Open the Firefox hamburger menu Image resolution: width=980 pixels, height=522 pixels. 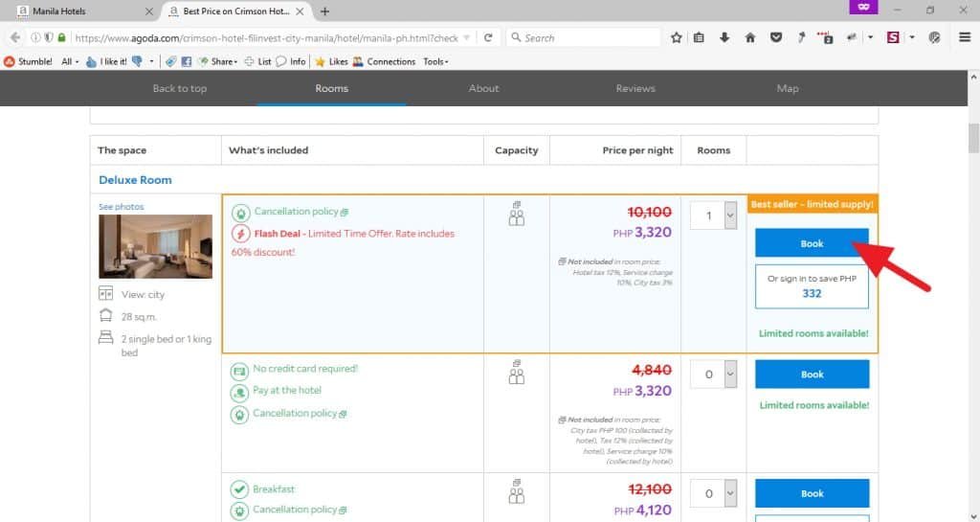pyautogui.click(x=965, y=37)
